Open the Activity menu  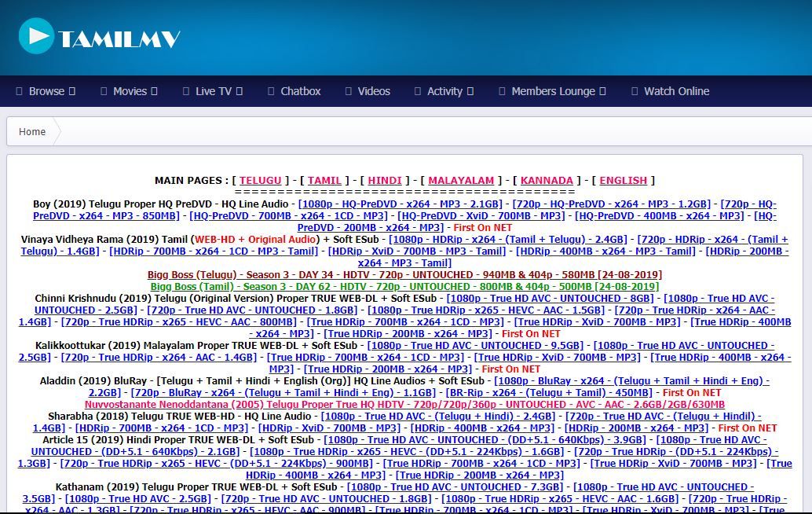click(x=444, y=91)
